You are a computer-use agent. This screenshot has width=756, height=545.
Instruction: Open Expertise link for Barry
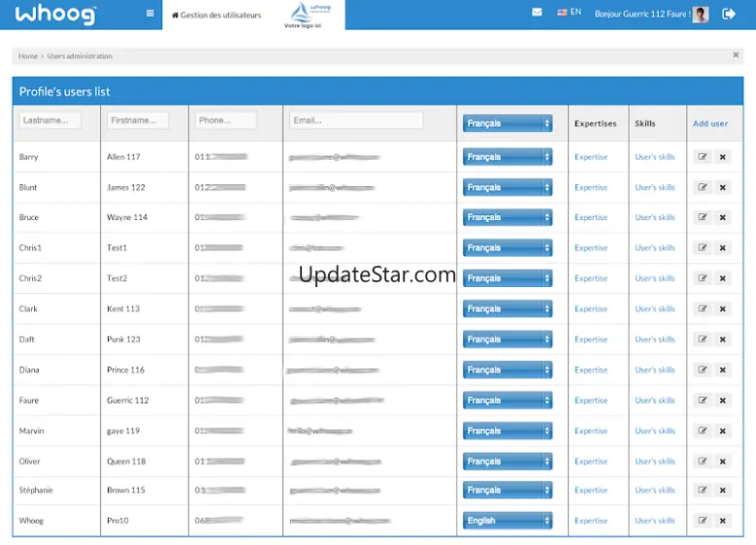591,156
